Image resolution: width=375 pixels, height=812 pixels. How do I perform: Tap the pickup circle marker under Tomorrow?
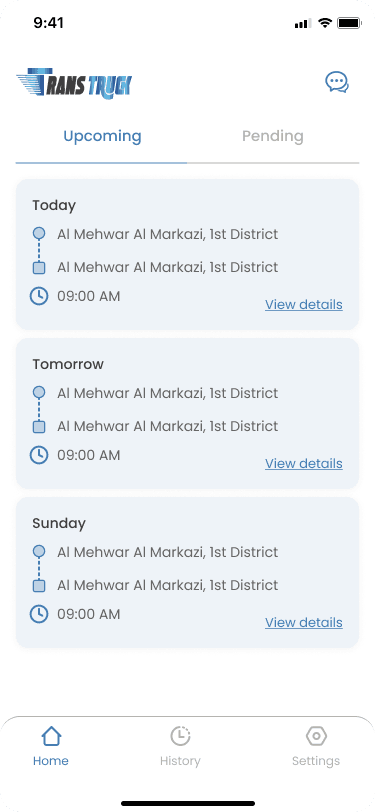tap(39, 392)
